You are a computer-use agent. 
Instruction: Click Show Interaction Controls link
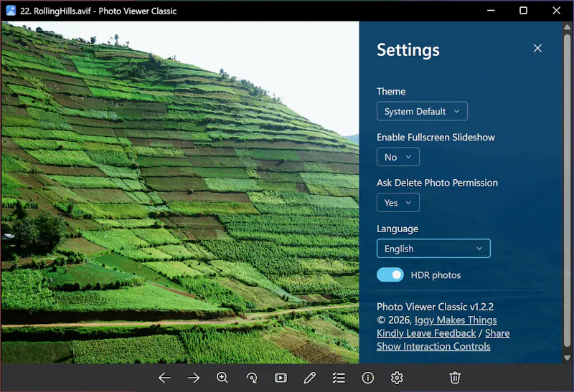pyautogui.click(x=433, y=346)
